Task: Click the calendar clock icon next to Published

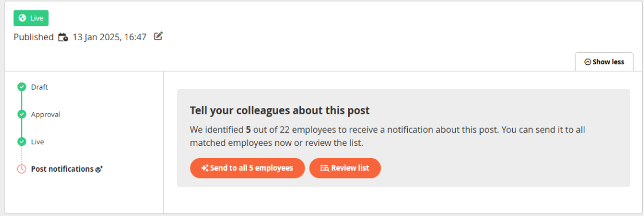Action: (x=63, y=37)
